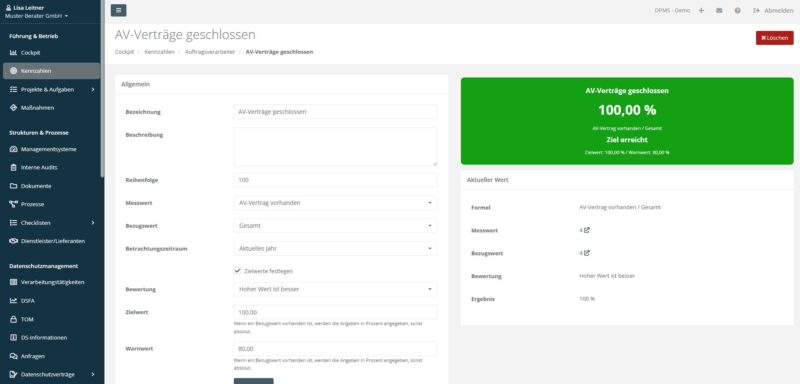The height and width of the screenshot is (384, 800).
Task: Click into the Beschreibung text area
Action: [x=335, y=147]
